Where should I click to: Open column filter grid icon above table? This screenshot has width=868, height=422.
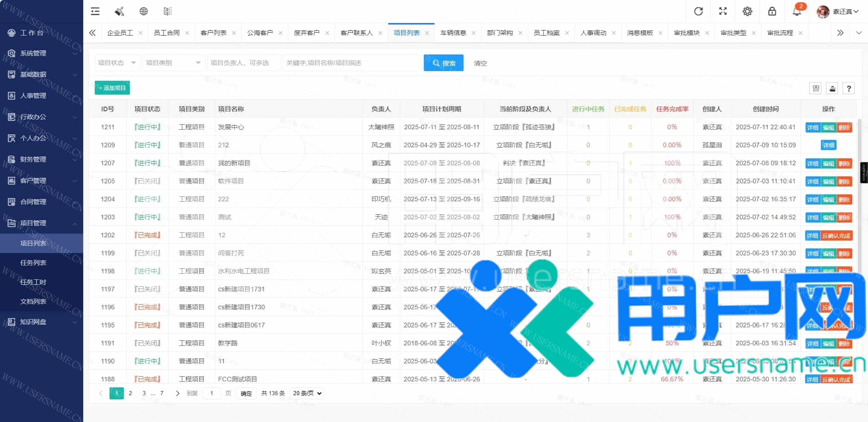pyautogui.click(x=816, y=89)
